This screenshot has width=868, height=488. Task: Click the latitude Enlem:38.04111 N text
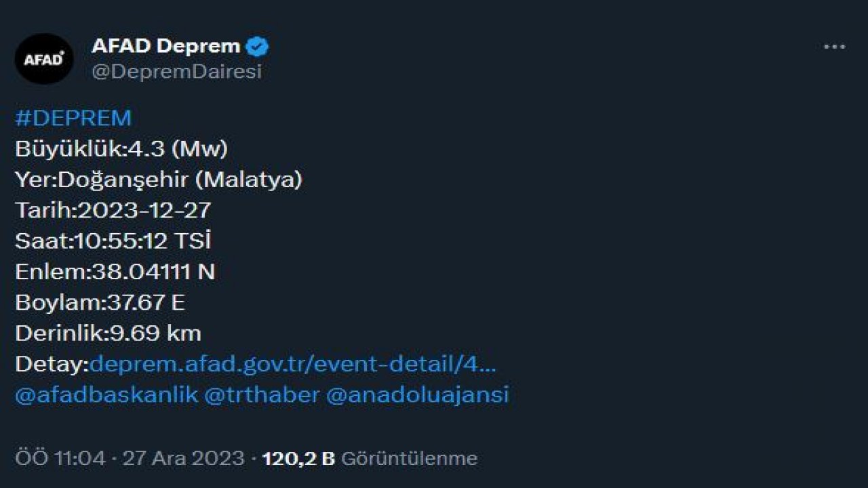tap(114, 271)
